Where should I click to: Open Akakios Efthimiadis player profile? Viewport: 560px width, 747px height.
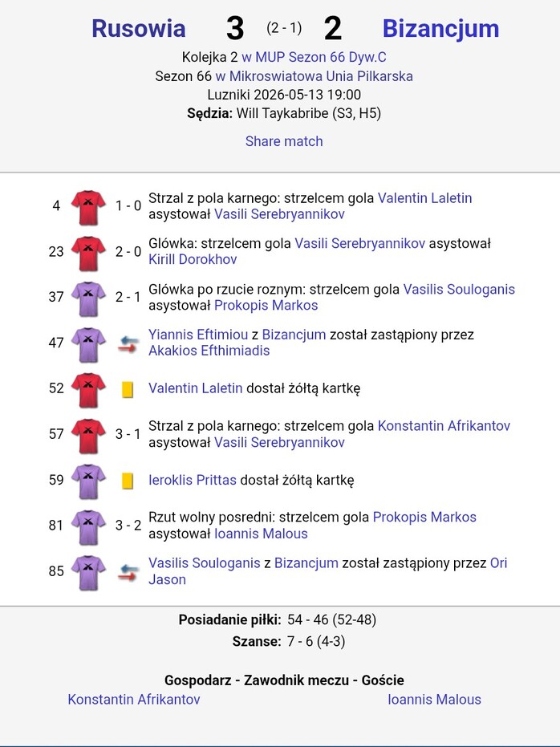(x=209, y=351)
